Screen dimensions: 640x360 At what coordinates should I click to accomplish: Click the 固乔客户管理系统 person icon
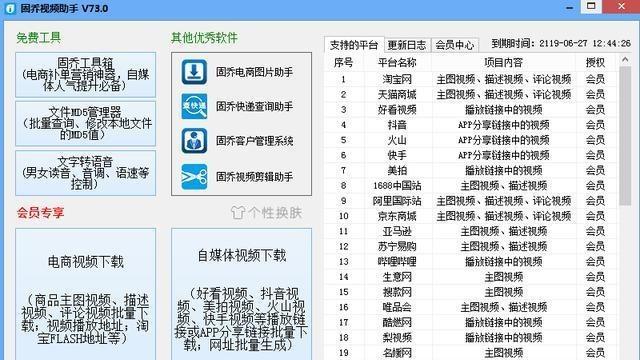194,141
